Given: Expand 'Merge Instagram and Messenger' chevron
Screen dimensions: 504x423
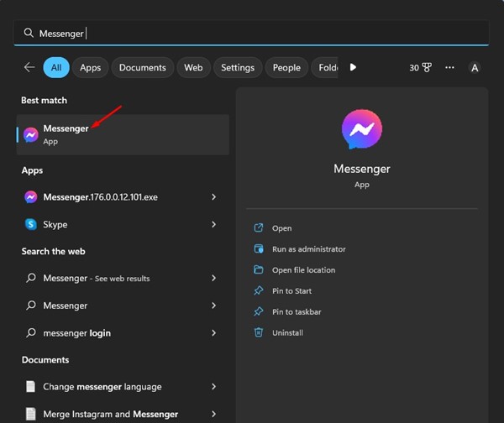Looking at the screenshot, I should tap(213, 414).
